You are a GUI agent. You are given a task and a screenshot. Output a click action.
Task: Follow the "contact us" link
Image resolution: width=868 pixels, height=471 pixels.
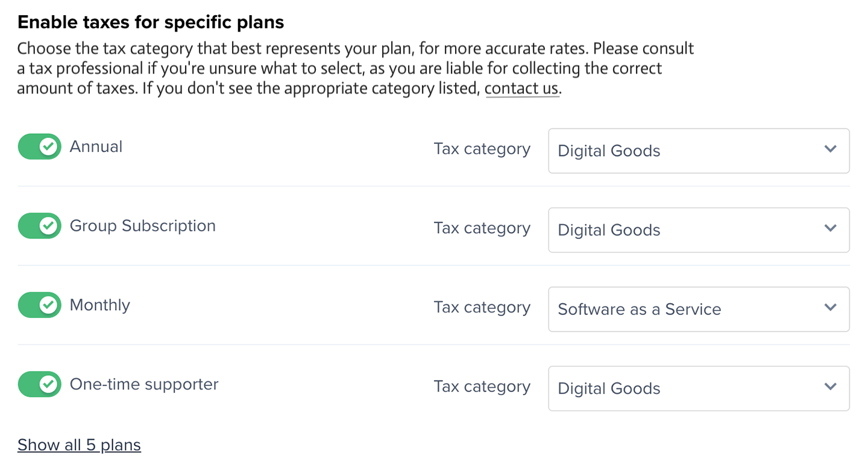522,89
